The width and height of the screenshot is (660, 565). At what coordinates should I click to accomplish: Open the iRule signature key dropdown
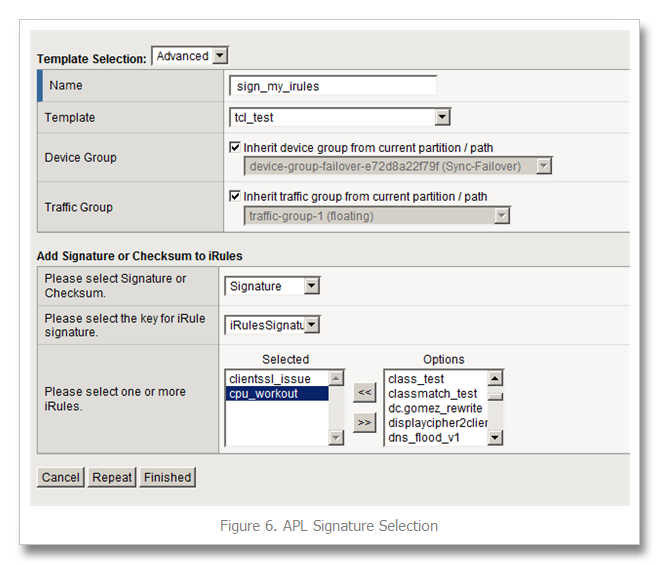pos(272,324)
